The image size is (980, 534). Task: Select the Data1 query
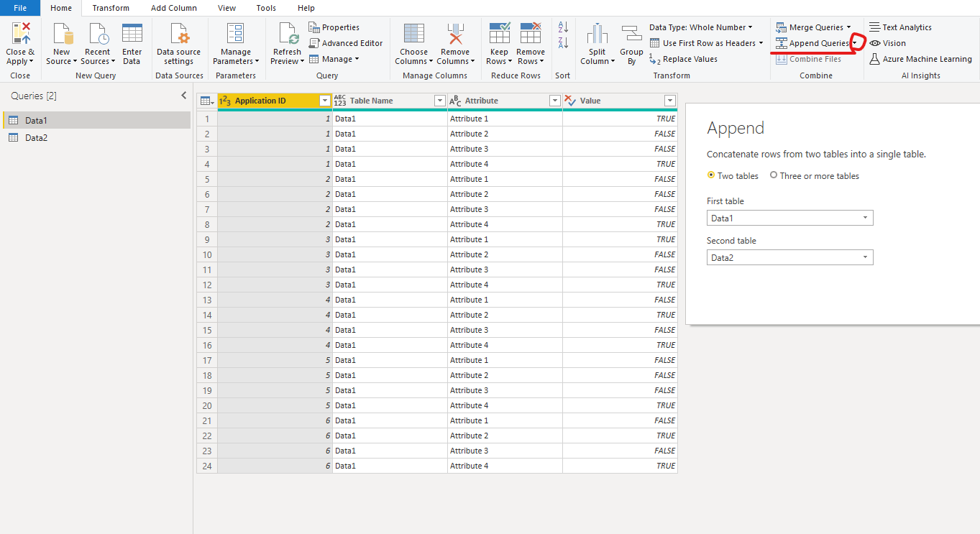click(96, 120)
